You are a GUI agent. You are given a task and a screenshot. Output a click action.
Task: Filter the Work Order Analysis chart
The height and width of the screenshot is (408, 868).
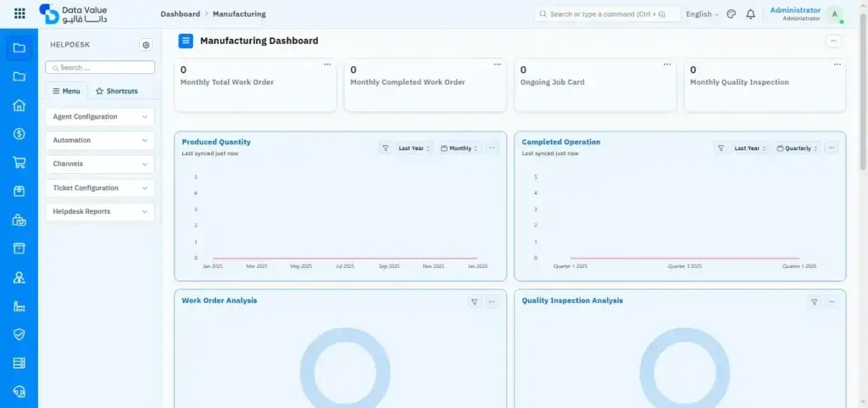coord(475,302)
